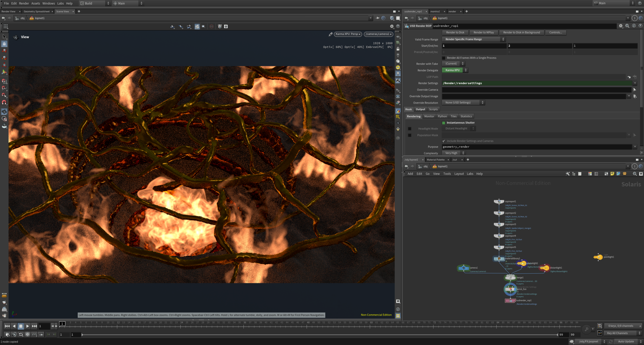This screenshot has height=345, width=644.
Task: Open the Valid Frame Range dropdown
Action: pyautogui.click(x=473, y=39)
